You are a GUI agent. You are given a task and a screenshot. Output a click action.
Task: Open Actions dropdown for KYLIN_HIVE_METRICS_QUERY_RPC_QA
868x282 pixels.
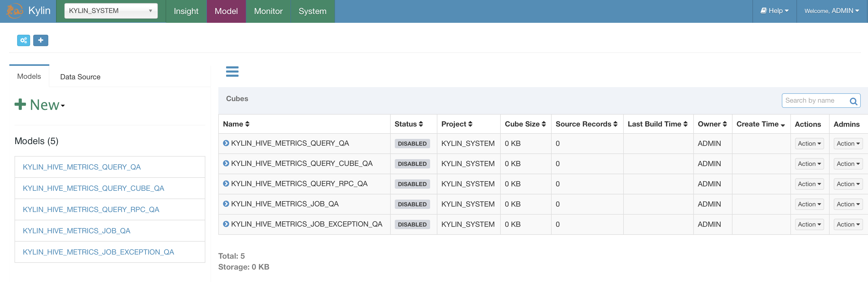[809, 184]
